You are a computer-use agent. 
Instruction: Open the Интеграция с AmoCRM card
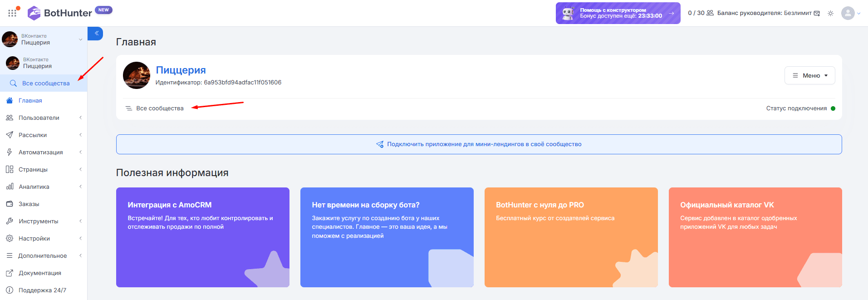(203, 237)
